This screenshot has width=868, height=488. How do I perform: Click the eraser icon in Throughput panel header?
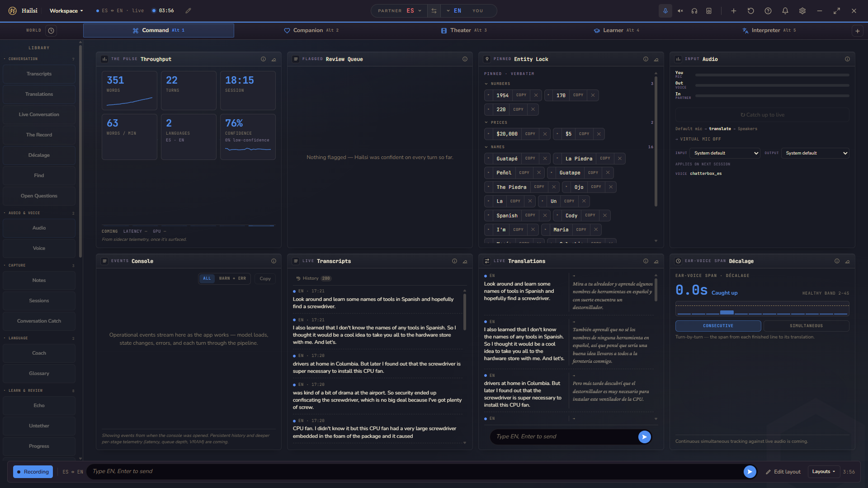coord(274,59)
